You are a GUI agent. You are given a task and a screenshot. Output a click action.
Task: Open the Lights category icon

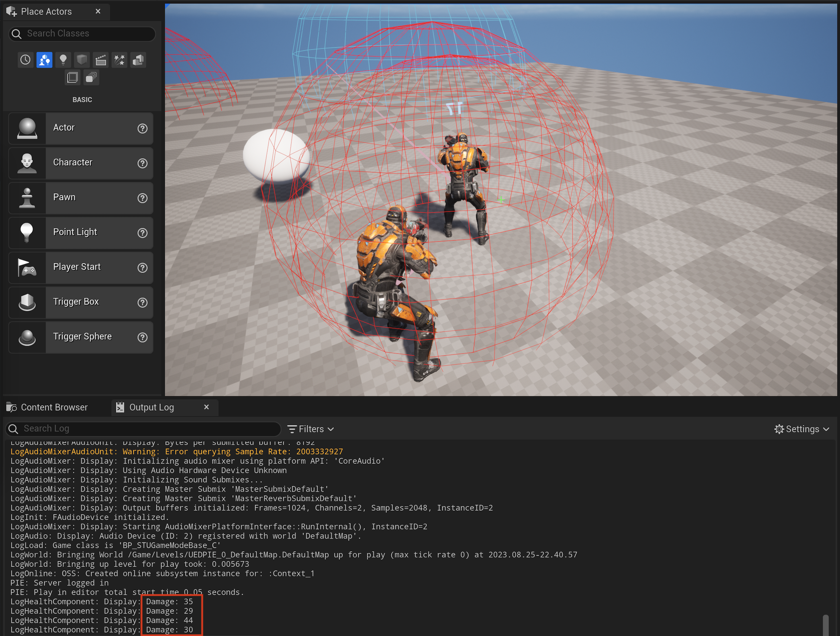coord(63,60)
